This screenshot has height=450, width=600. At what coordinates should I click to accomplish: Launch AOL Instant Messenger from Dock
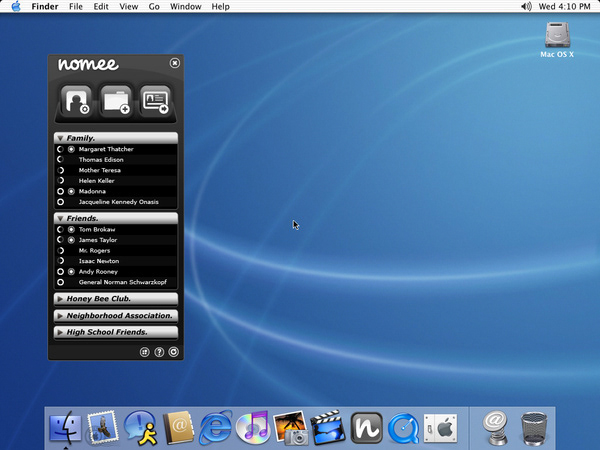[140, 428]
